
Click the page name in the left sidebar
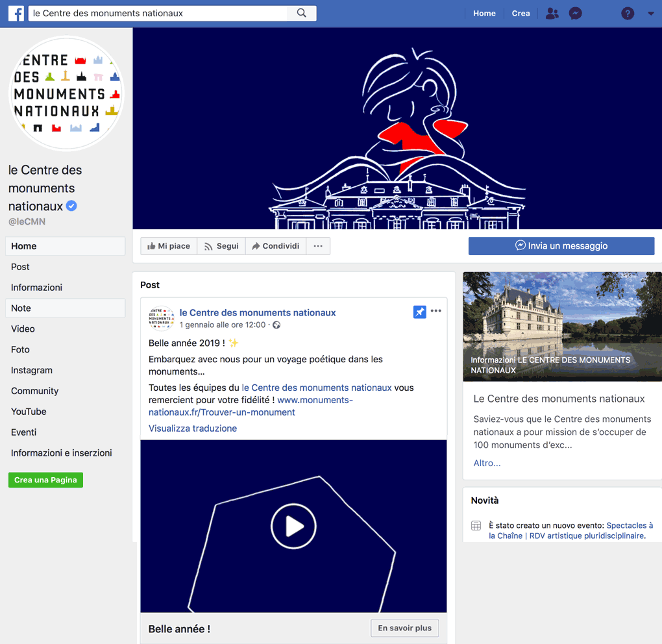pos(45,188)
